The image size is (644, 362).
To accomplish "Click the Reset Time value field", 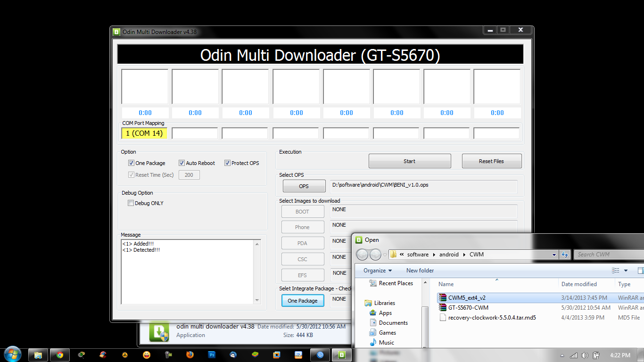I will [x=189, y=175].
